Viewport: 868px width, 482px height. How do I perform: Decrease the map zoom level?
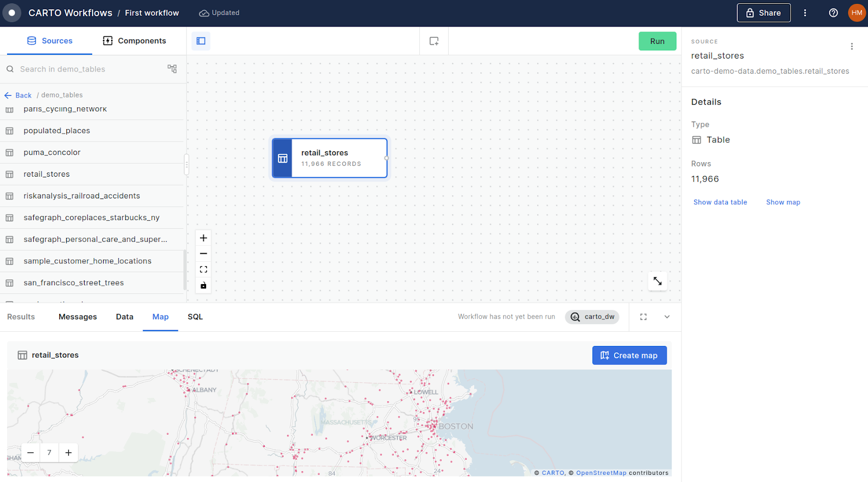point(30,453)
